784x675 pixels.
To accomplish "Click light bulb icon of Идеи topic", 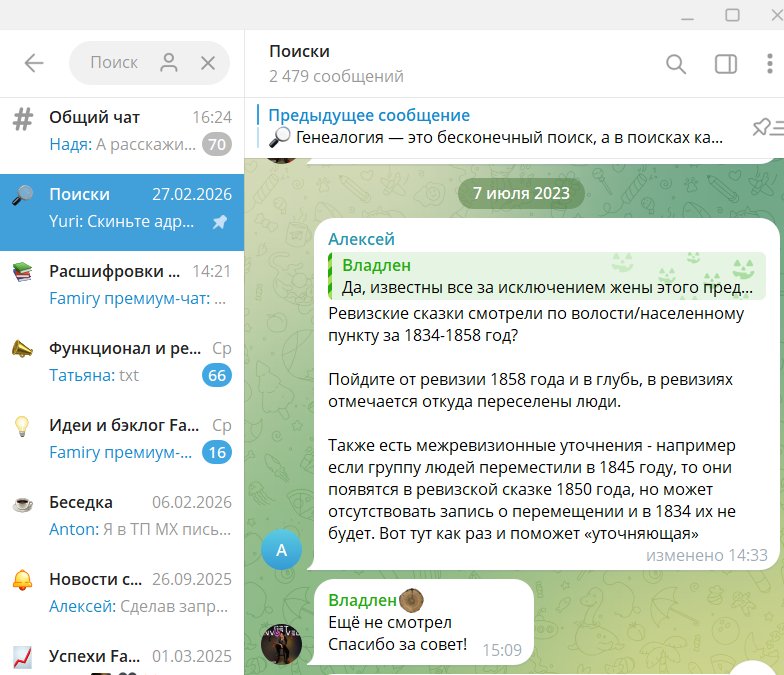I will [22, 426].
